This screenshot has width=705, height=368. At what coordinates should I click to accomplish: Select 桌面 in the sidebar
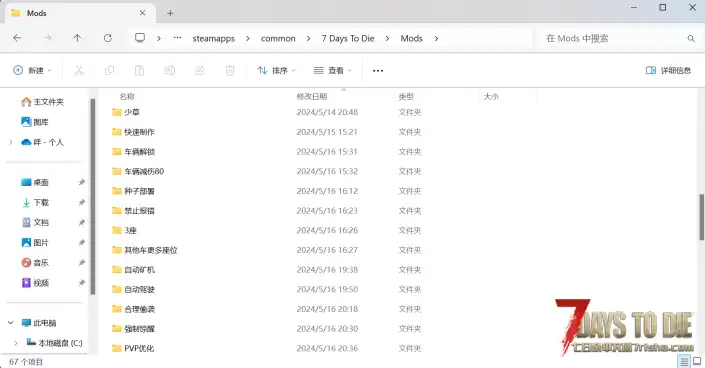point(35,182)
